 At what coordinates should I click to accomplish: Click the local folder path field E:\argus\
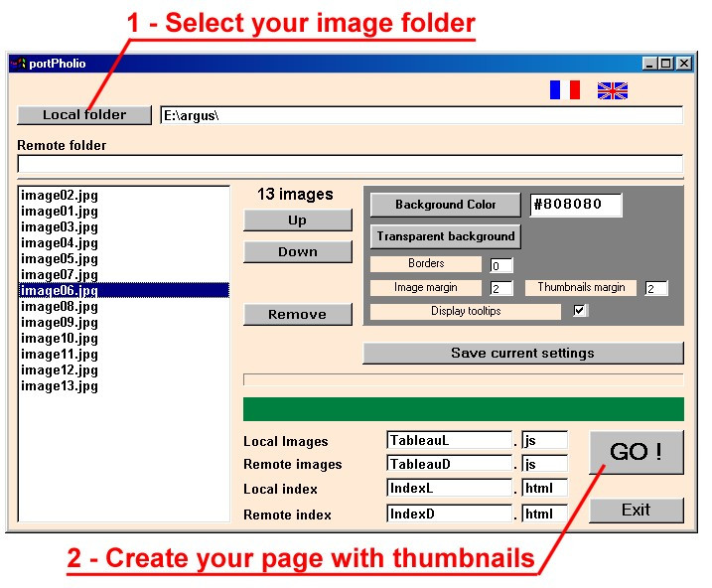421,115
